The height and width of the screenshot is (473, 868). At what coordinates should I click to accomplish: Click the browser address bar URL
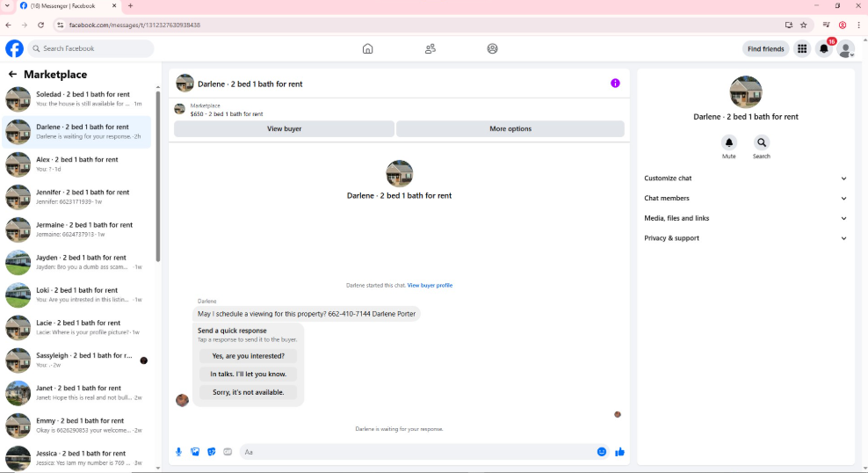click(x=134, y=25)
